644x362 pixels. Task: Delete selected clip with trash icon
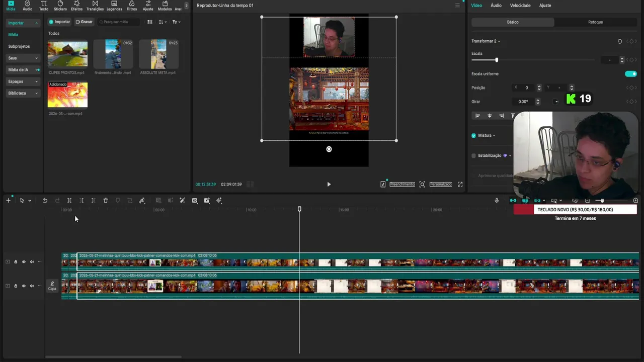(x=106, y=201)
